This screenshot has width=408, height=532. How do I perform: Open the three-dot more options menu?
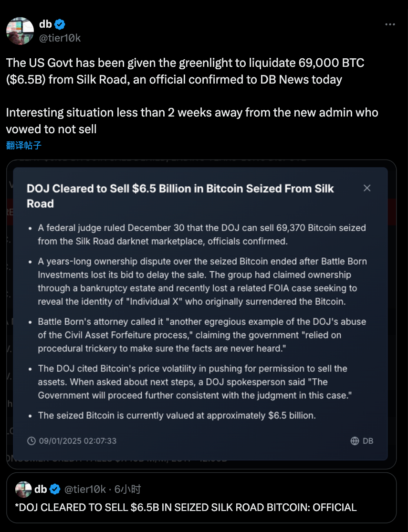coord(390,24)
